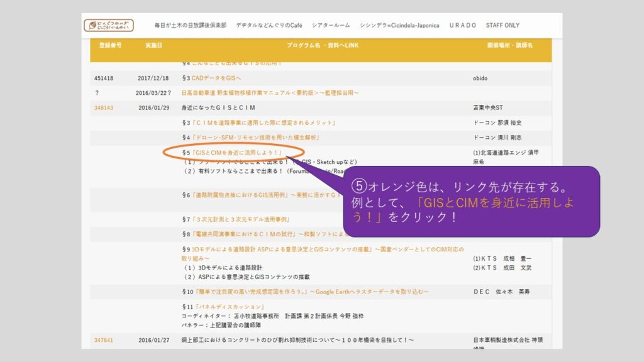Viewport: 644px width, 362px height.
Task: Select the シアタールーム menu item
Action: tap(330, 26)
